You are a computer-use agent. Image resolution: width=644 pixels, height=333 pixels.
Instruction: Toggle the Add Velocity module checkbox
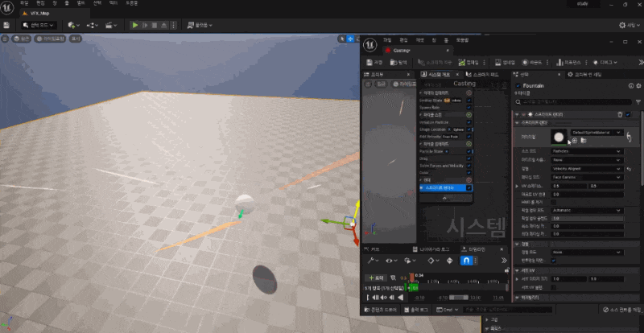pyautogui.click(x=469, y=136)
